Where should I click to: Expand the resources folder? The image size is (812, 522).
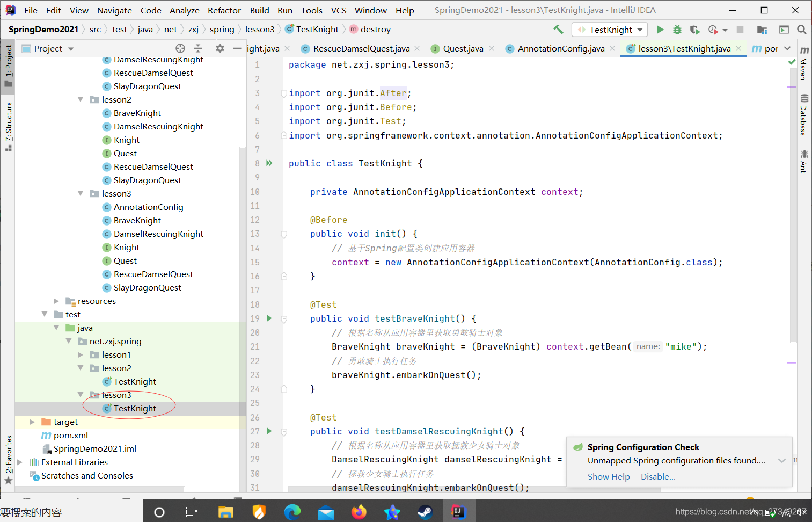click(x=56, y=301)
